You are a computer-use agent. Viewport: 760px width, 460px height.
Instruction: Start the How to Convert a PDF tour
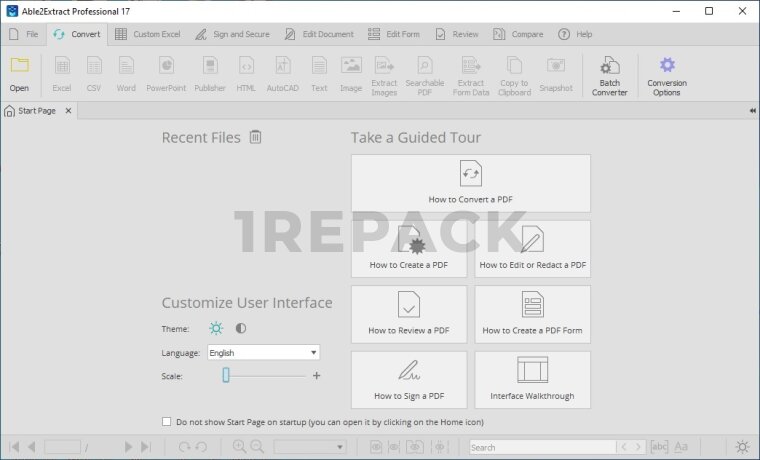(470, 183)
